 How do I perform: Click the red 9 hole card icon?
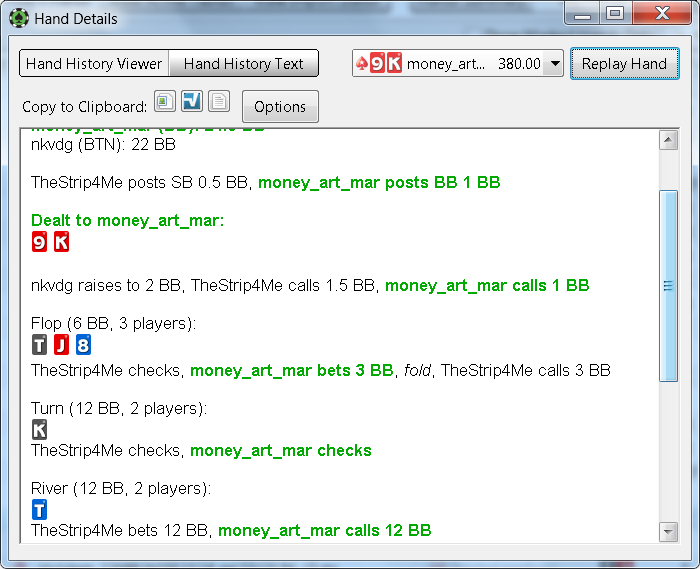[x=39, y=242]
